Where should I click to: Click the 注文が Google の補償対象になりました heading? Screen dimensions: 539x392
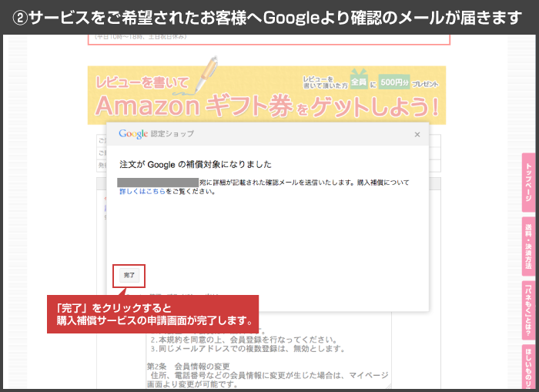pyautogui.click(x=196, y=165)
